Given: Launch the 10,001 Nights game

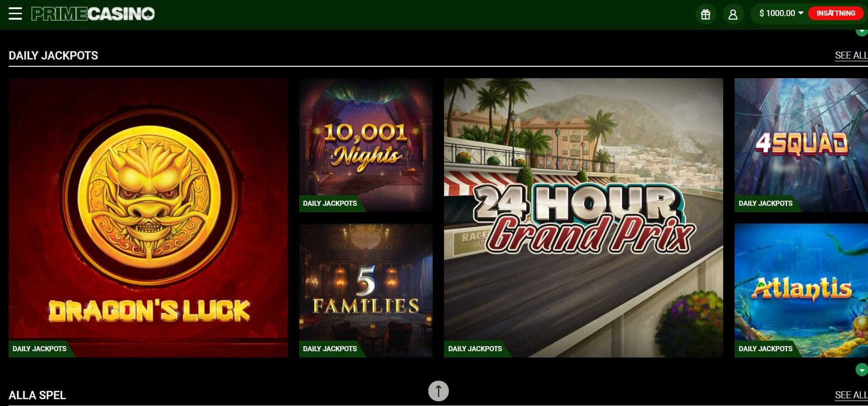Looking at the screenshot, I should 365,145.
